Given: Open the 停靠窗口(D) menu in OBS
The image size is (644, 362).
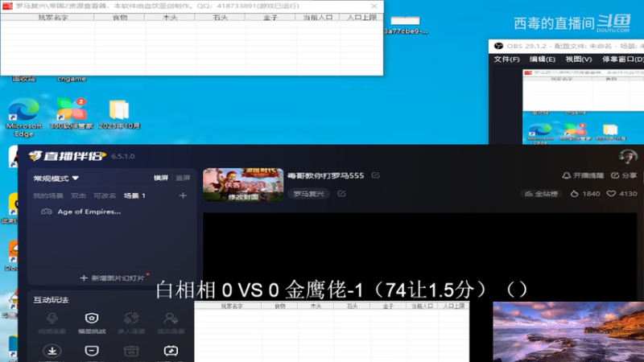Looking at the screenshot, I should click(622, 60).
